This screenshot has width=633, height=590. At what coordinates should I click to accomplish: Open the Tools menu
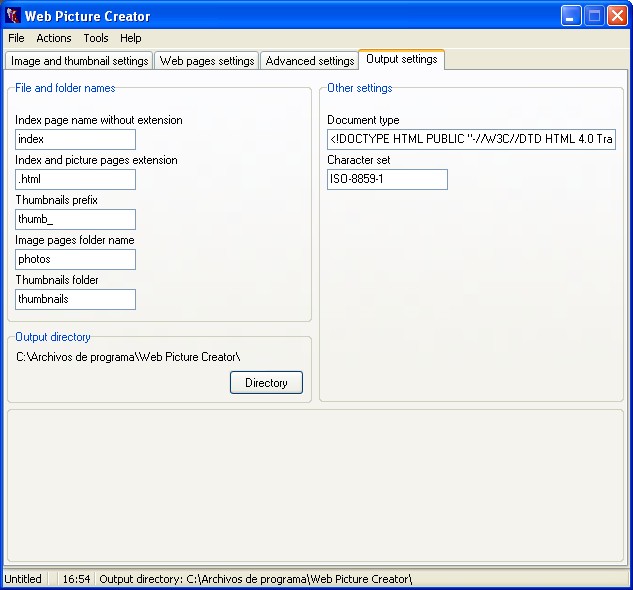(x=96, y=38)
